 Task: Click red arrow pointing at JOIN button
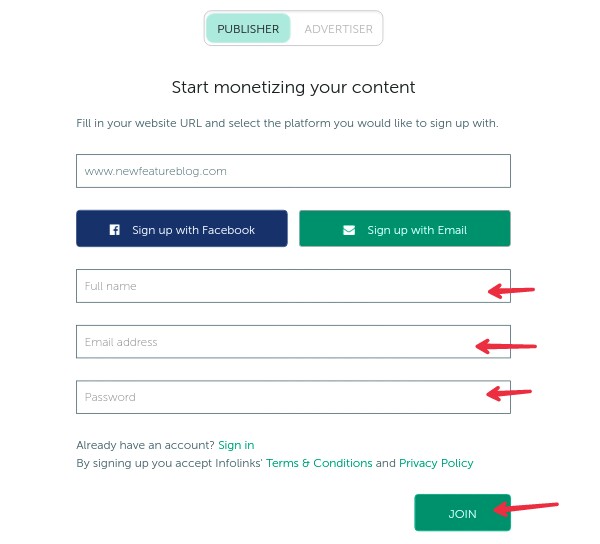click(x=526, y=508)
